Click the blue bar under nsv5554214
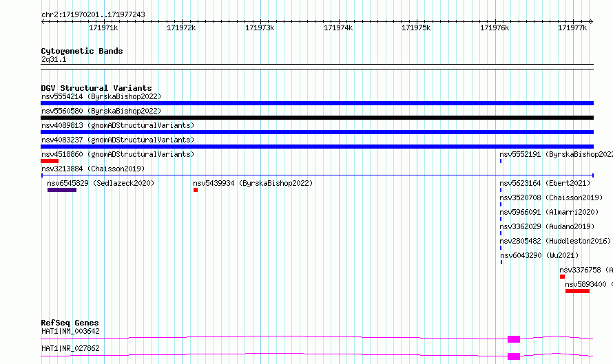Screen dimensions: 613x364 tap(317, 103)
